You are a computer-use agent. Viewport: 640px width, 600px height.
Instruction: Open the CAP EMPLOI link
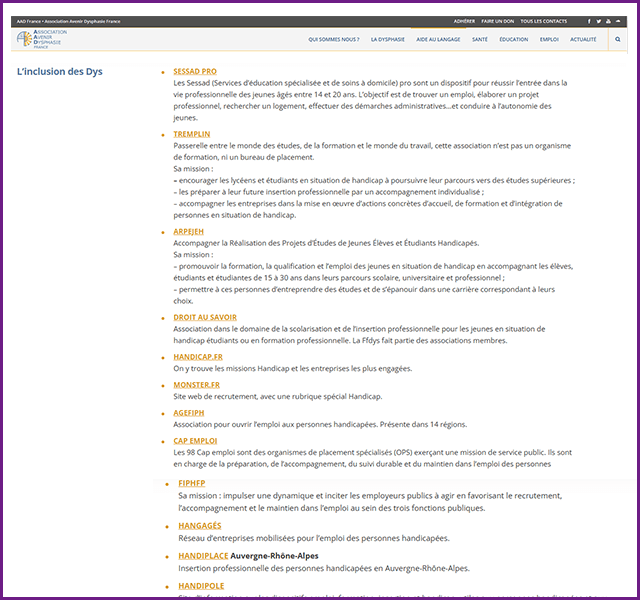[195, 441]
